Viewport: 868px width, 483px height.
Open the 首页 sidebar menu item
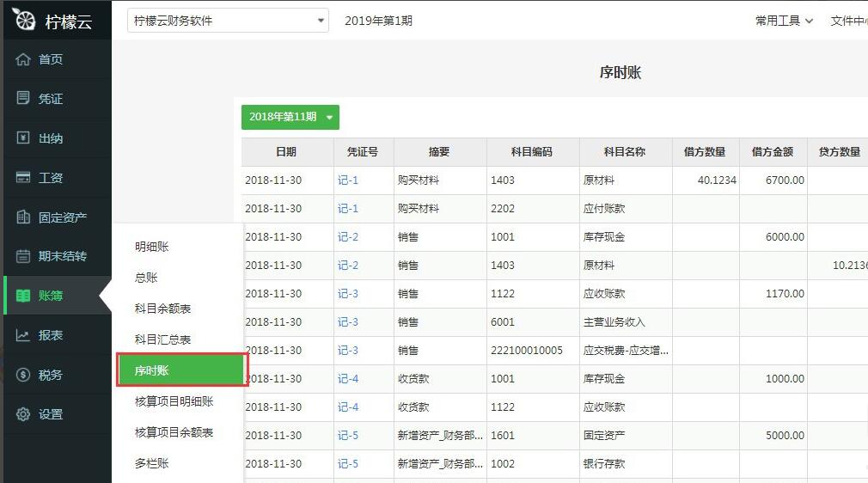pos(58,59)
